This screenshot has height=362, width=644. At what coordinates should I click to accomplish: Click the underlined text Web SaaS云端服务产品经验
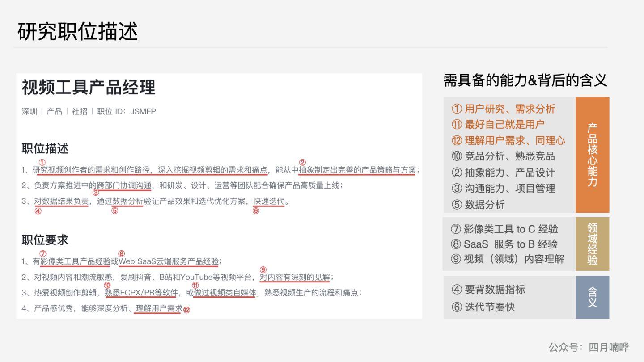click(x=168, y=261)
